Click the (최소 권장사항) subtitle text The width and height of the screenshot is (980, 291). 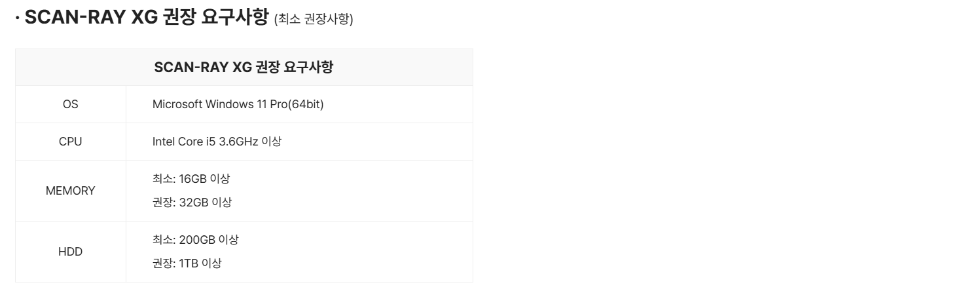tap(314, 20)
